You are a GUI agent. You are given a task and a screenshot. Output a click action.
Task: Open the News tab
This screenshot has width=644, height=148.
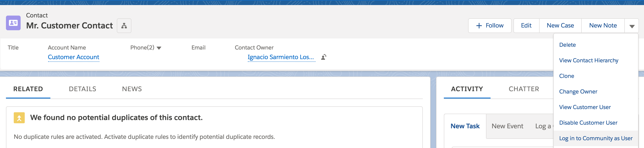132,89
